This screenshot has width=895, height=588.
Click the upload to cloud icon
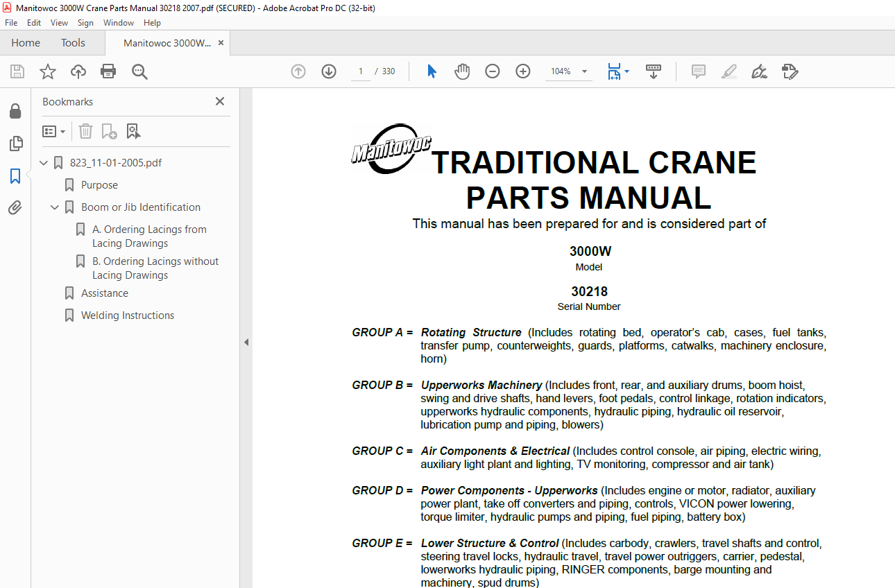(x=78, y=71)
